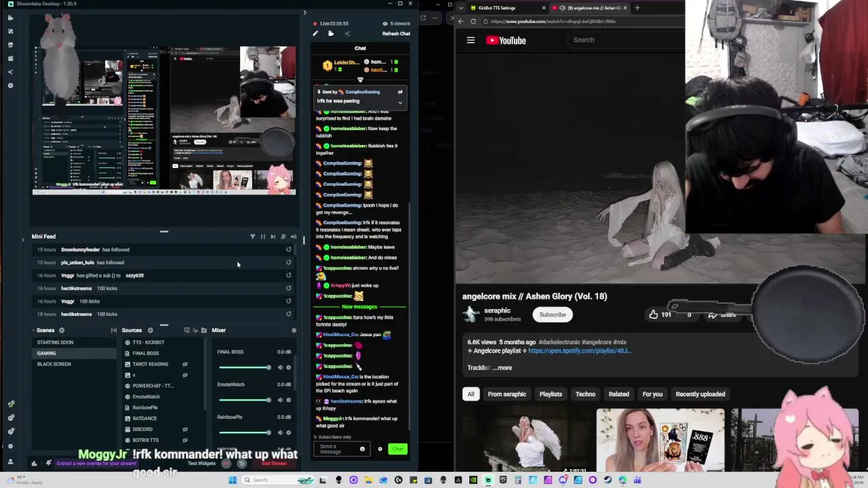Send message with green Chat button
The width and height of the screenshot is (868, 488).
coord(397,449)
